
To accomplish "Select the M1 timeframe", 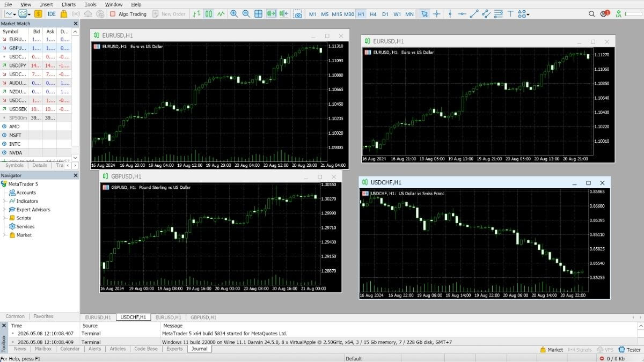I will (313, 14).
